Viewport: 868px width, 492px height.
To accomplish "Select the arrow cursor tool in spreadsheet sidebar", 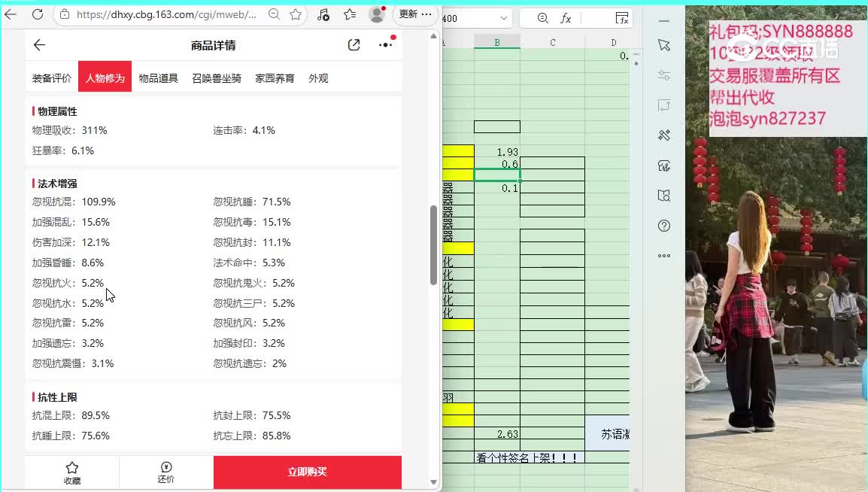I will pyautogui.click(x=663, y=45).
